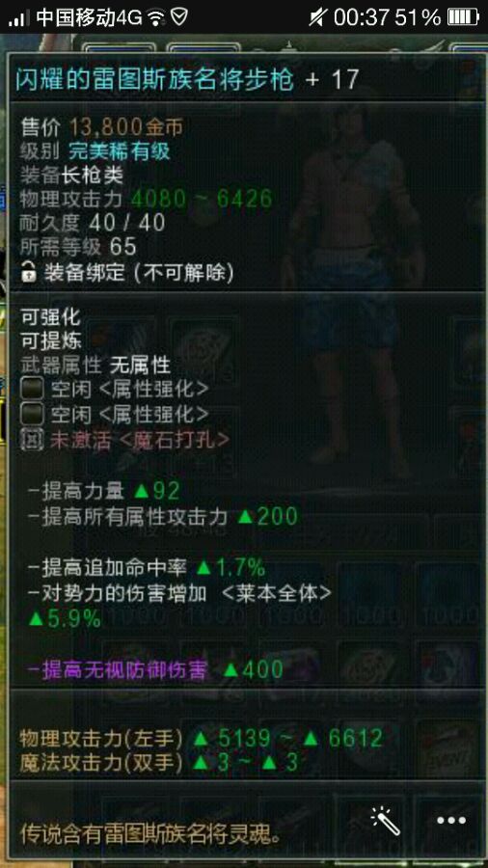
Task: Tap the padlock icon beside 装备绑定
Action: click(28, 272)
